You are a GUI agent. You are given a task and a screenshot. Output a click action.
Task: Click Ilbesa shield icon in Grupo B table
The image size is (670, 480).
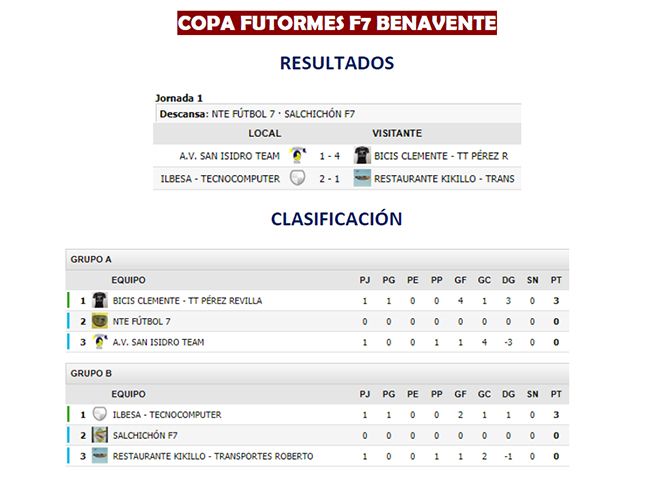[x=99, y=414]
